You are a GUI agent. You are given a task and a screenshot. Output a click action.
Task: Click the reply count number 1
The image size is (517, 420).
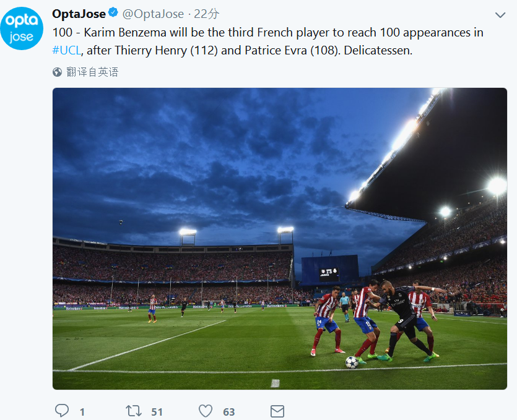click(82, 412)
